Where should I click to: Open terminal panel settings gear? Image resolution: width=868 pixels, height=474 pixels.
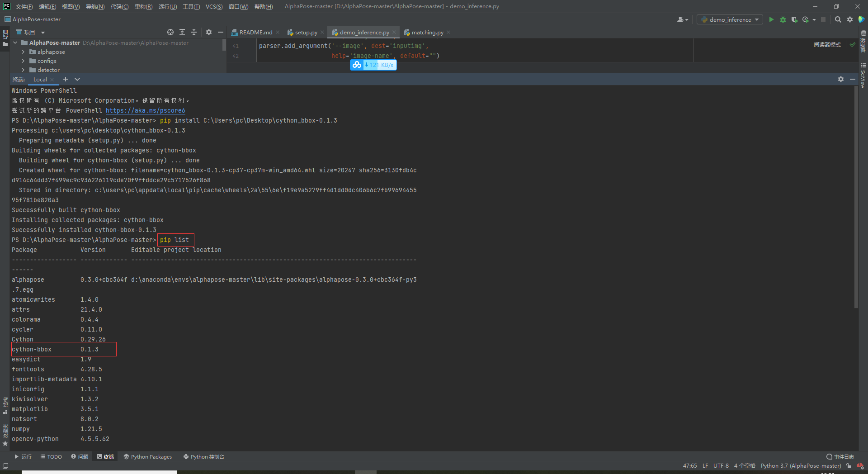[x=841, y=79]
